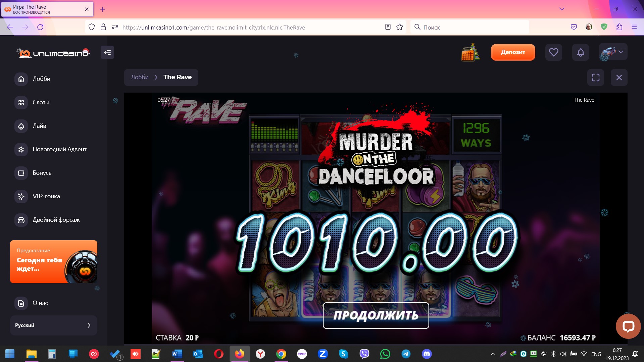Open the live chat support bubble

[628, 326]
